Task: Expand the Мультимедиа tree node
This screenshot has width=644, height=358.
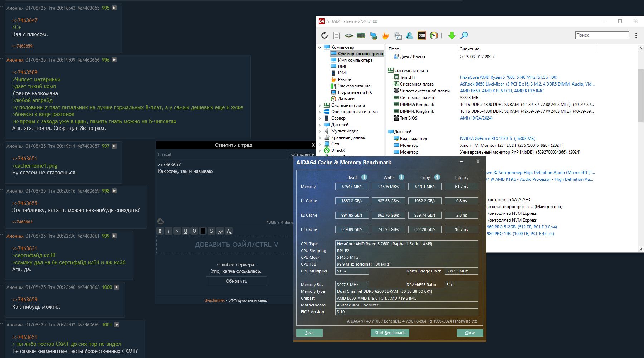Action: click(320, 131)
